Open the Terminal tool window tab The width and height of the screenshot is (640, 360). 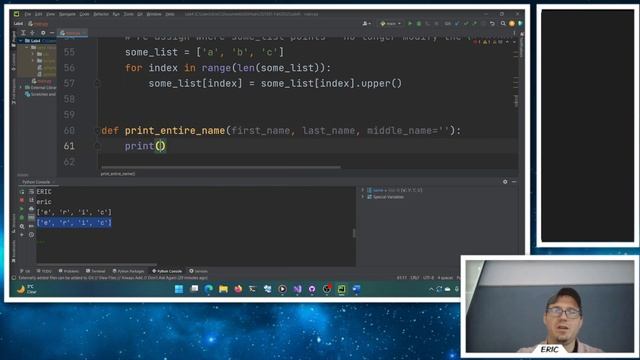[x=96, y=271]
